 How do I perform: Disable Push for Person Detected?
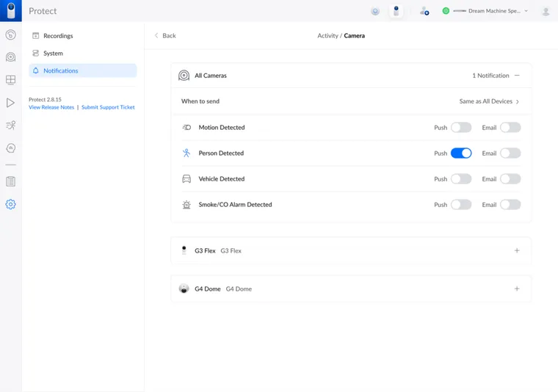461,153
